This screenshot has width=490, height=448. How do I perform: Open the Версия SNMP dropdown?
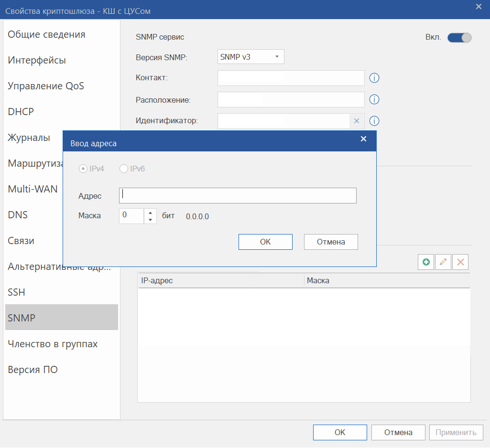251,57
